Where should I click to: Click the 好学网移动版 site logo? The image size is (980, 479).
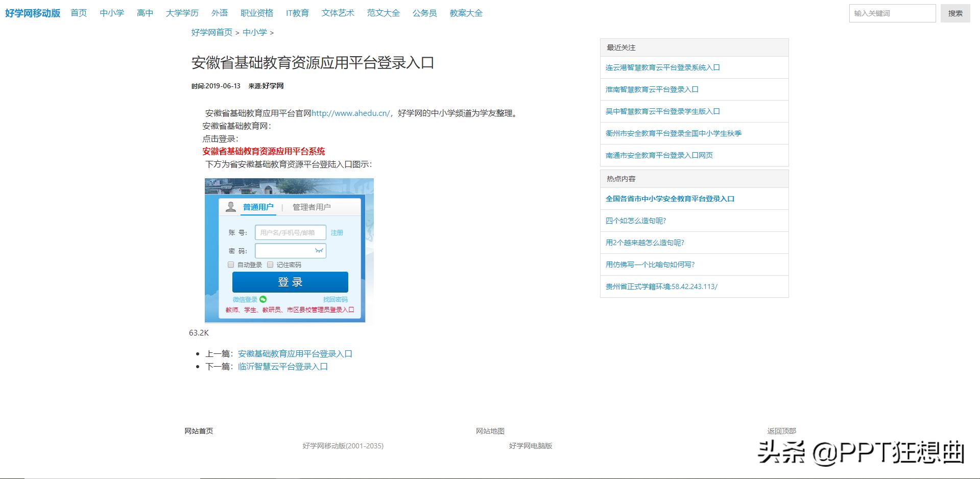[x=32, y=13]
